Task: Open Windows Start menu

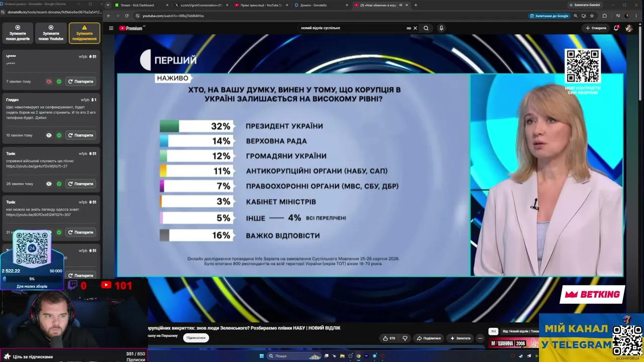Action: [262, 356]
